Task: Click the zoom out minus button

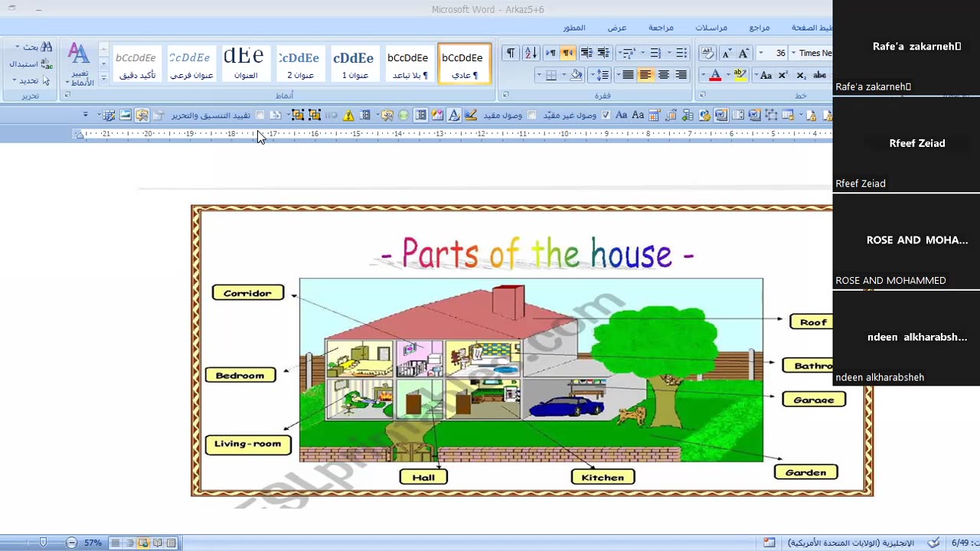Action: click(71, 543)
